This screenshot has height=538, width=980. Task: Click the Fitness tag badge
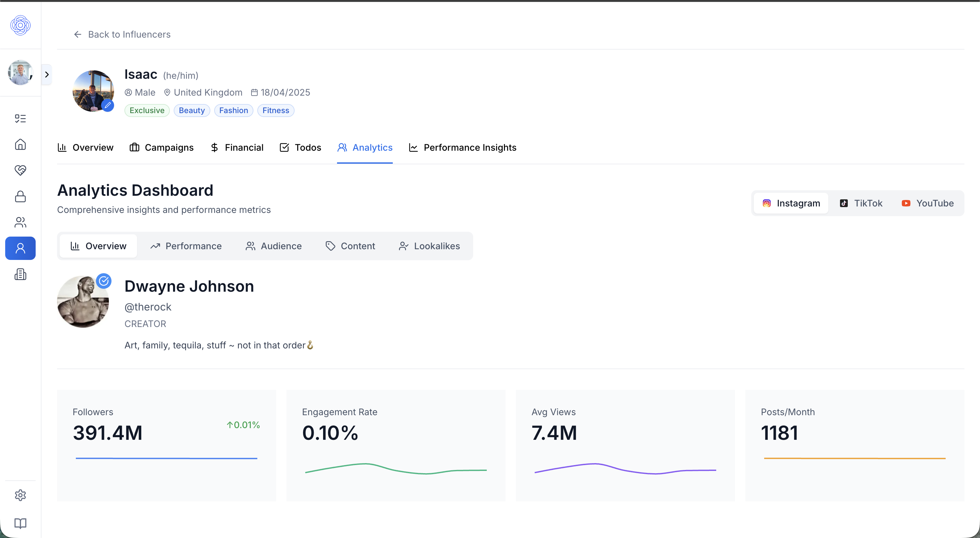(275, 110)
